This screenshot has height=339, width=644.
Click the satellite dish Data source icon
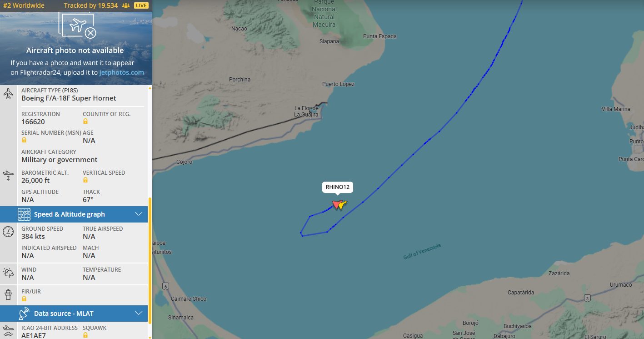(x=24, y=314)
